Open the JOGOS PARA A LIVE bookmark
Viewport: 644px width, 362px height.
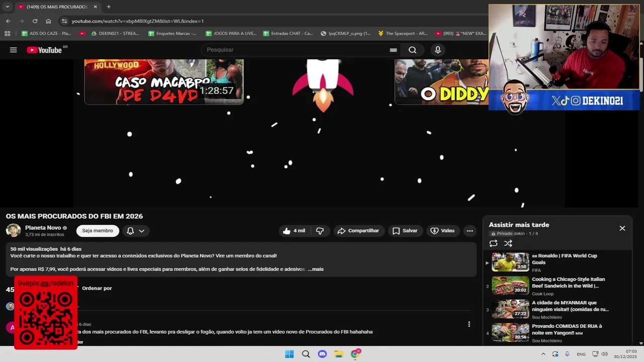[x=231, y=34]
